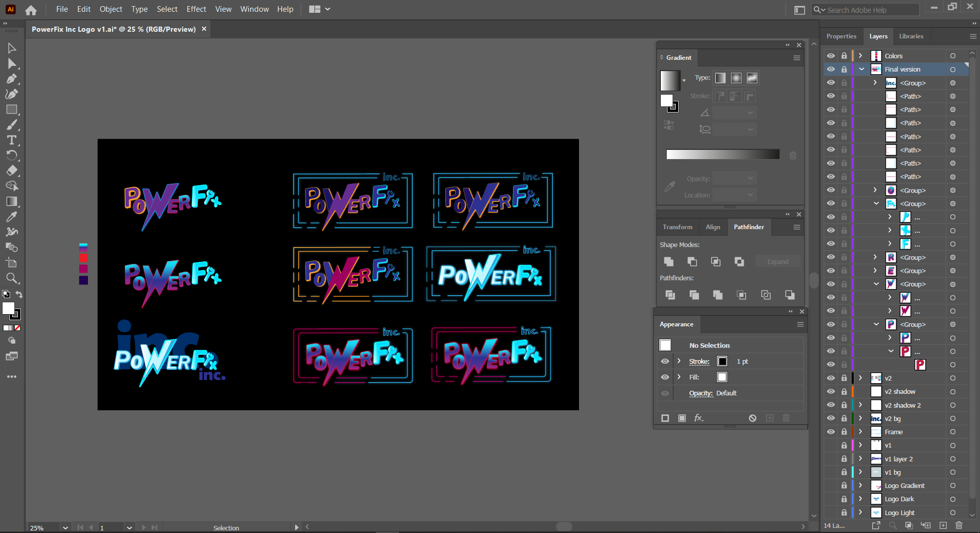Select the Eyedropper tool
This screenshot has height=533, width=980.
coord(12,217)
